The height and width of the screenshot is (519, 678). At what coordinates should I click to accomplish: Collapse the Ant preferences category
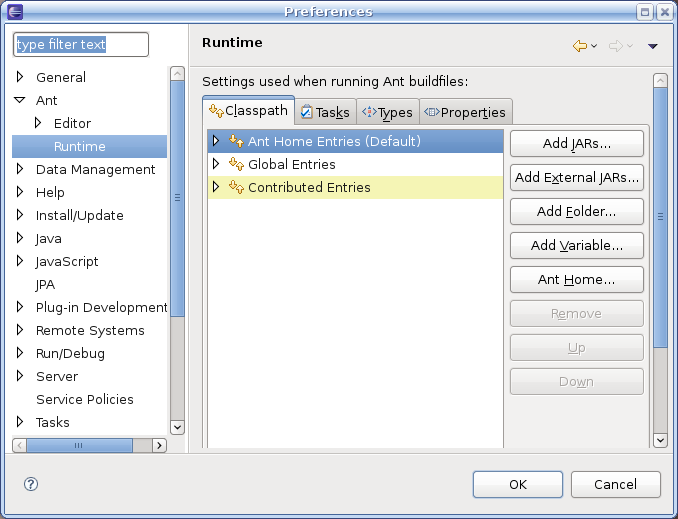pos(19,100)
